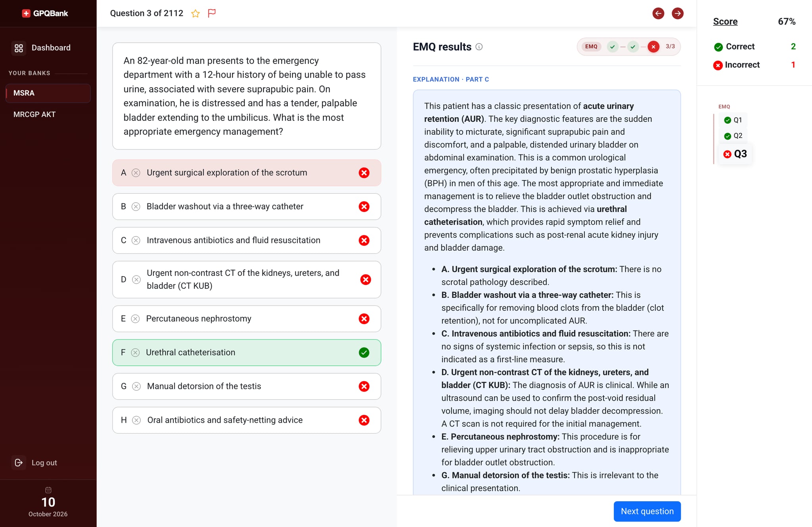Strike out option H cross-circle
The height and width of the screenshot is (527, 812).
[136, 420]
